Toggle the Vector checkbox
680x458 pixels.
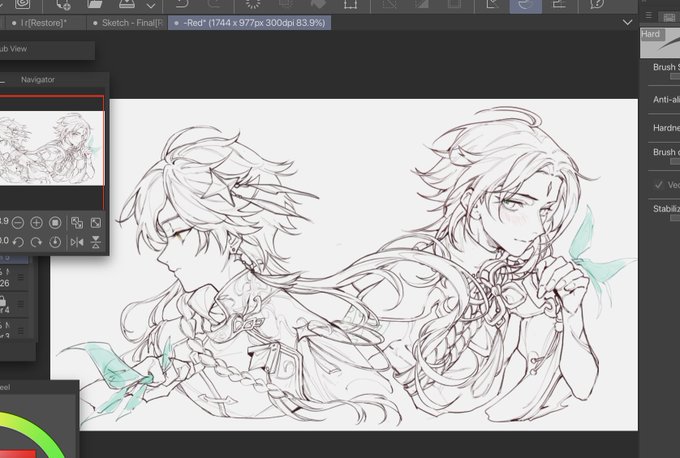(x=659, y=185)
